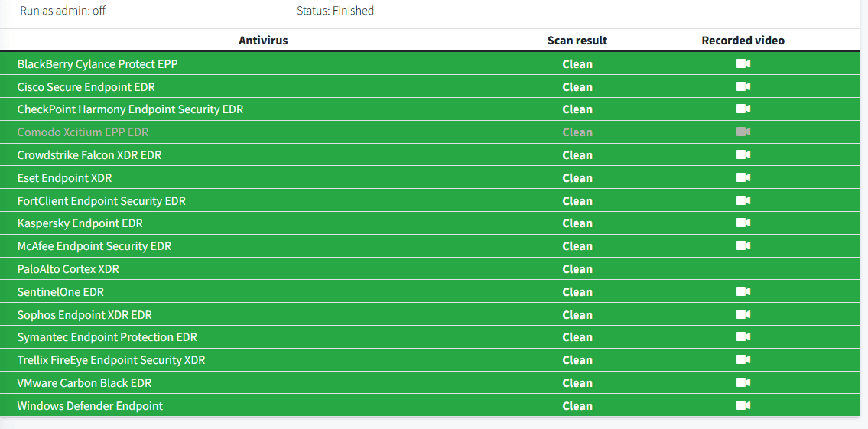The width and height of the screenshot is (868, 429).
Task: Play Sophos Endpoint XDR EDR video
Action: point(743,315)
